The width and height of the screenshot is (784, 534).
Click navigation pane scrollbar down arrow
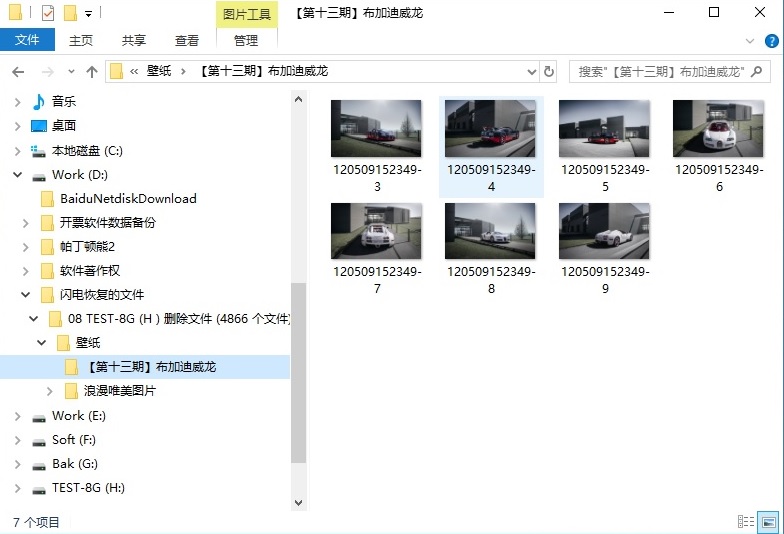click(x=298, y=502)
